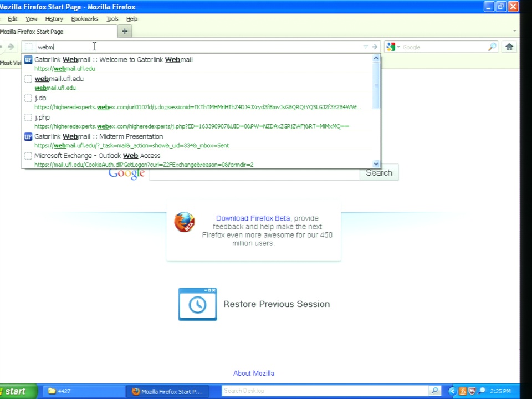Expand hidden system tray icons arrow
The height and width of the screenshot is (399, 532).
point(452,391)
